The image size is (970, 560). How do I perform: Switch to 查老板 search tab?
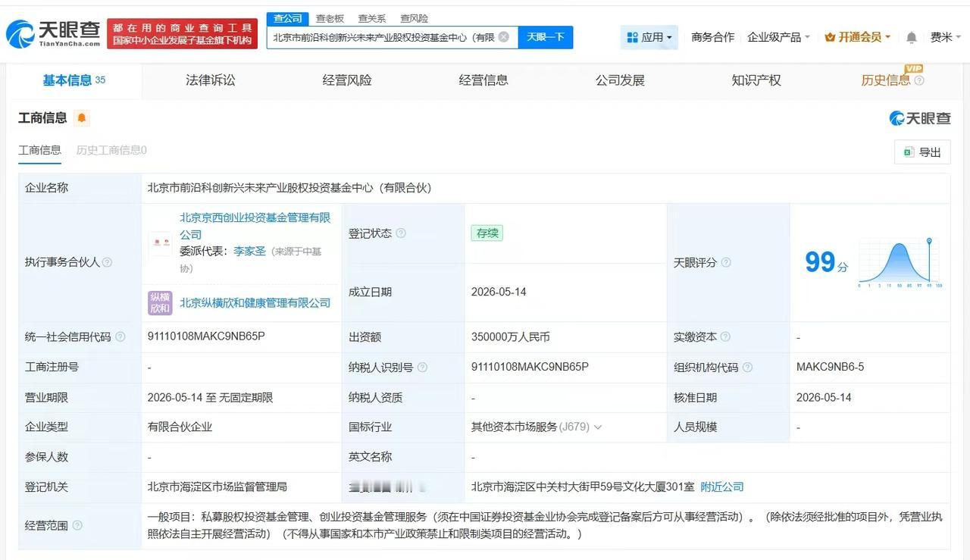[330, 18]
